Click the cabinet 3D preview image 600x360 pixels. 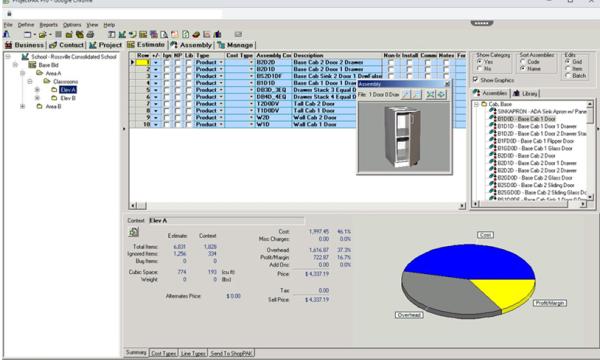[404, 137]
